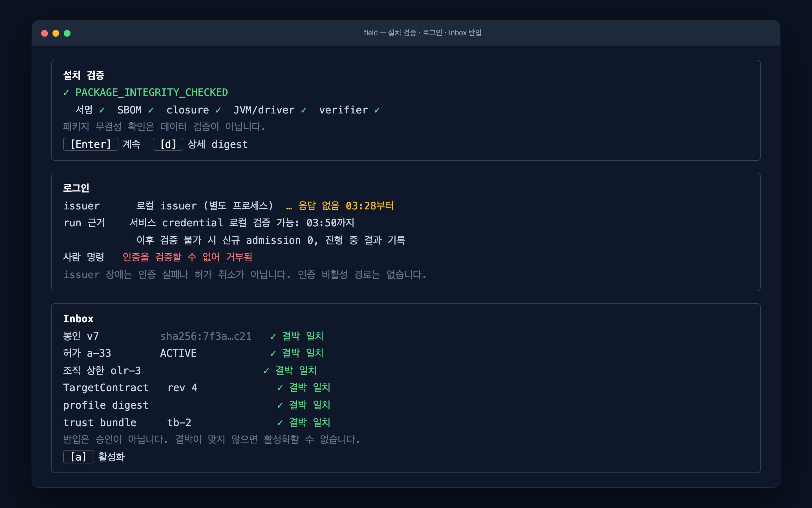Click the 로컬 issuer (별도 프로세스) text
The width and height of the screenshot is (812, 508).
coord(205,206)
